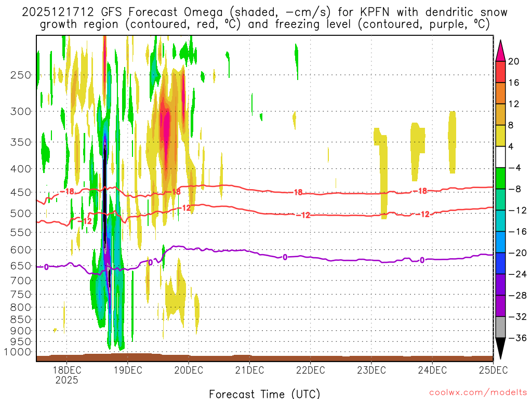Pick the gray -32 to -36 colorbar swatch
This screenshot has width=532, height=399.
[x=500, y=327]
